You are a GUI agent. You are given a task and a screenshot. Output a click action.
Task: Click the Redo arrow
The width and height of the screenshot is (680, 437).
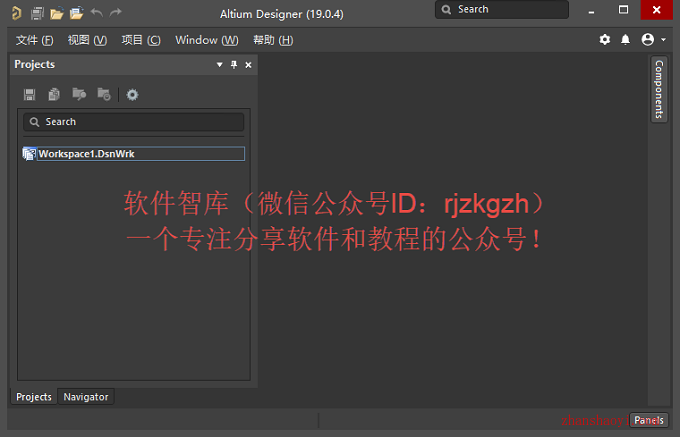pos(115,13)
